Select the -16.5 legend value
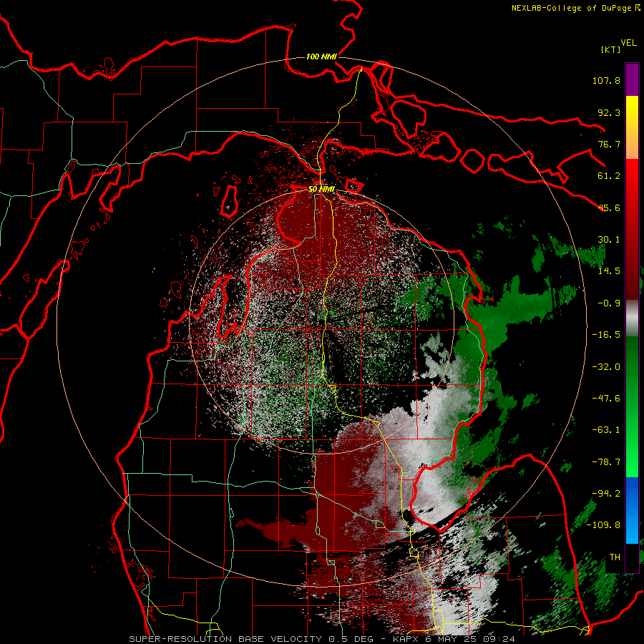Screen dimensions: 644x644 tap(606, 335)
